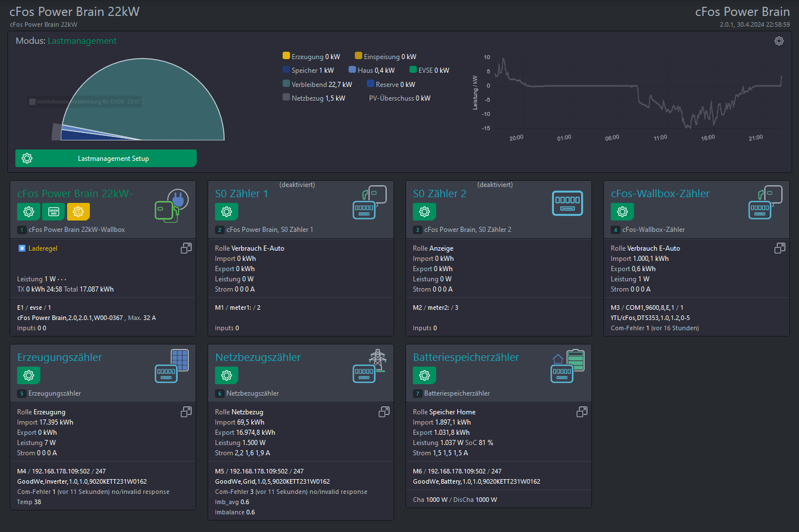799x532 pixels.
Task: Open Batteriespeicherzähler settings gear
Action: tap(424, 376)
